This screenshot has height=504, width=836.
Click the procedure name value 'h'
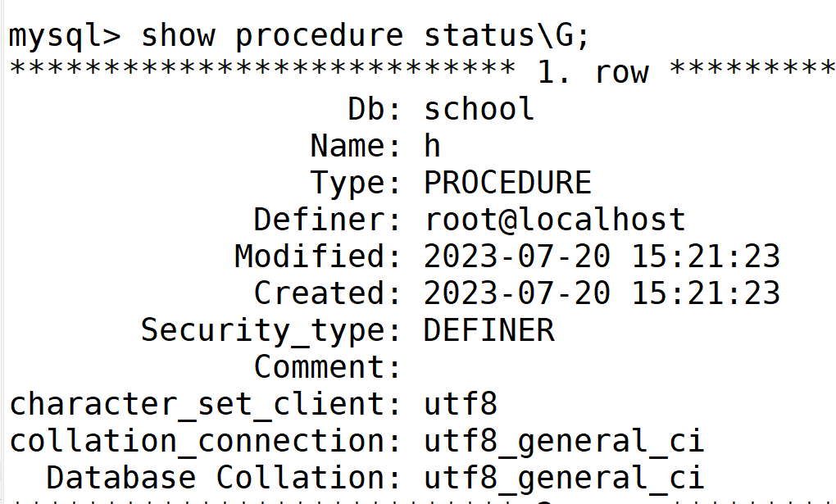[x=432, y=146]
